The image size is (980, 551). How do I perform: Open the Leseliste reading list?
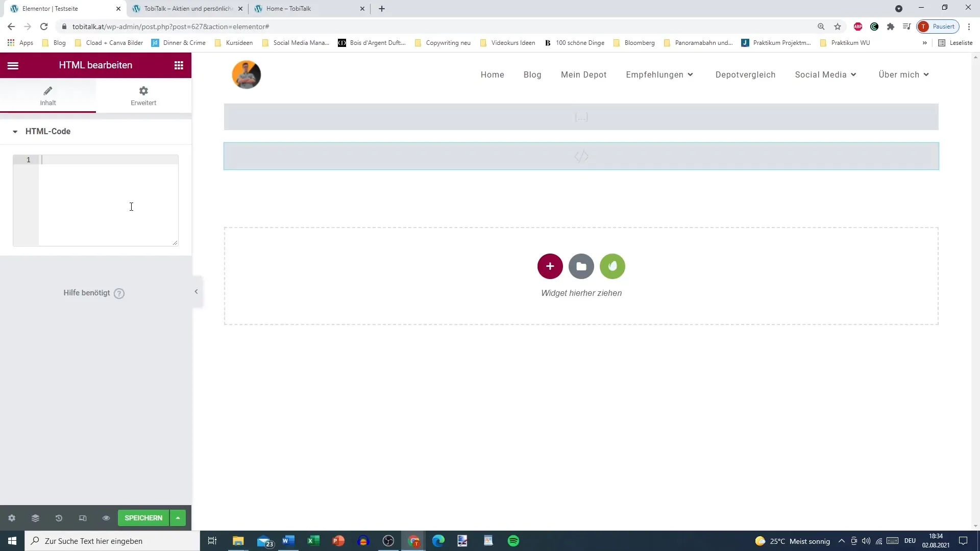coord(955,43)
